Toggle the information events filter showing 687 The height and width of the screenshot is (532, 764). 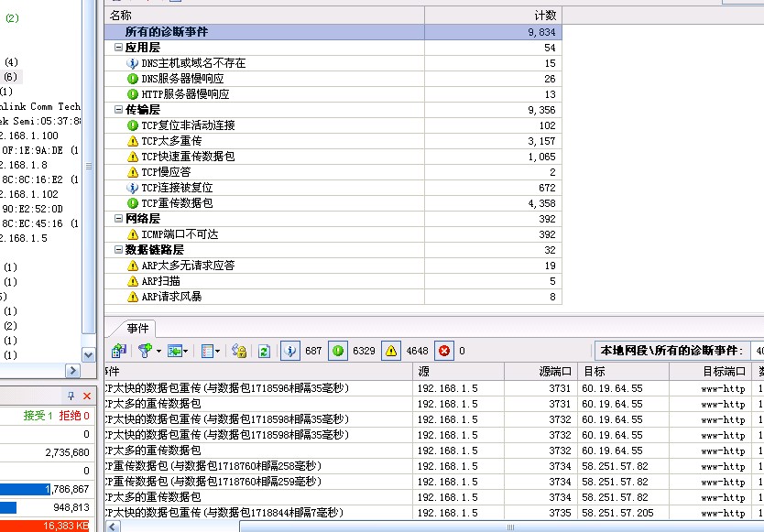(290, 351)
